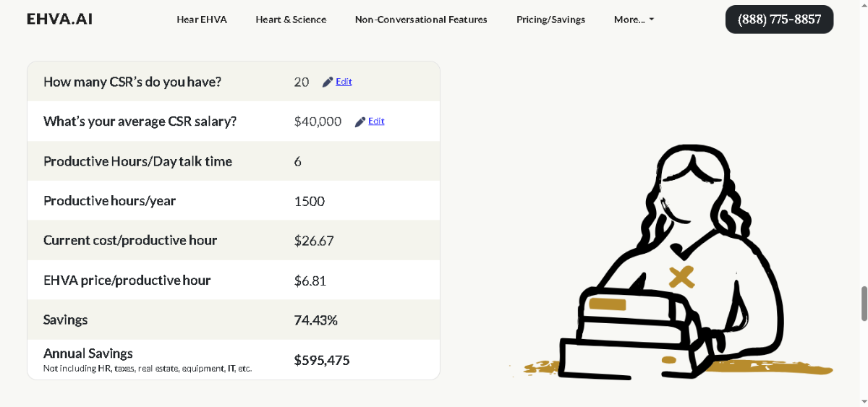The width and height of the screenshot is (868, 407).
Task: Select the $595,475 annual savings value
Action: tap(322, 360)
